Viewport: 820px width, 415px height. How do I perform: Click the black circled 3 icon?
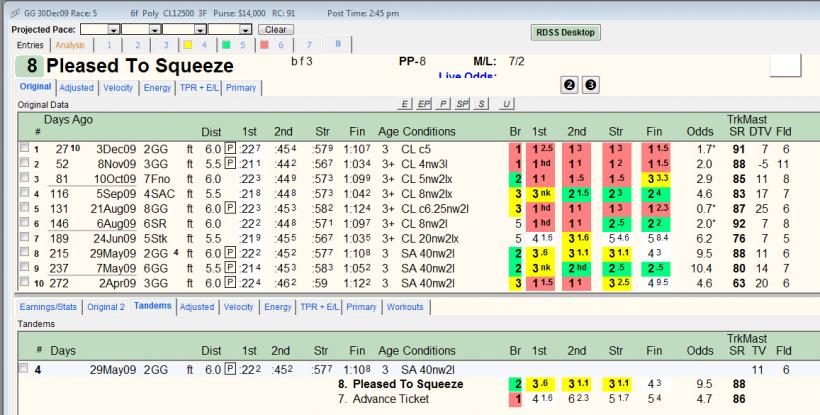coord(590,85)
